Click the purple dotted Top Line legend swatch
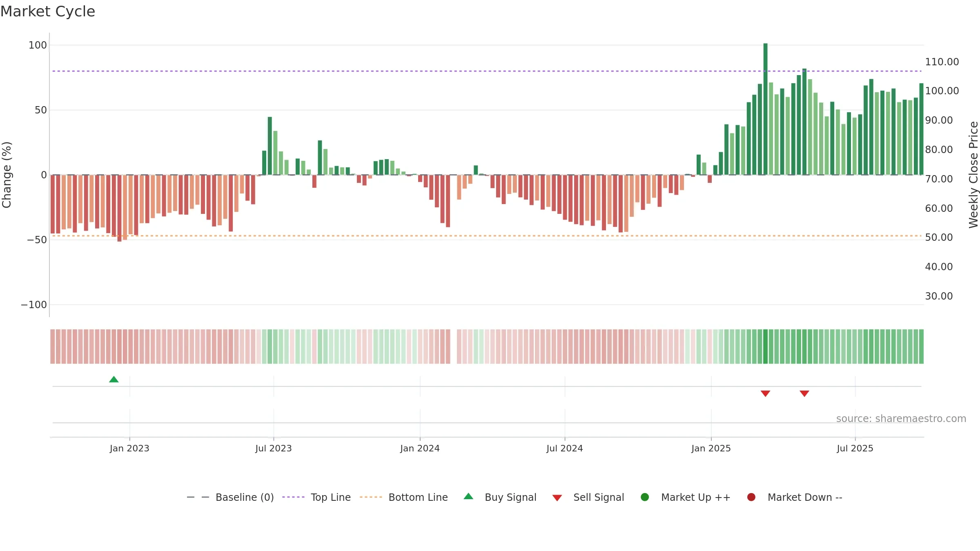Image resolution: width=980 pixels, height=551 pixels. coord(294,497)
